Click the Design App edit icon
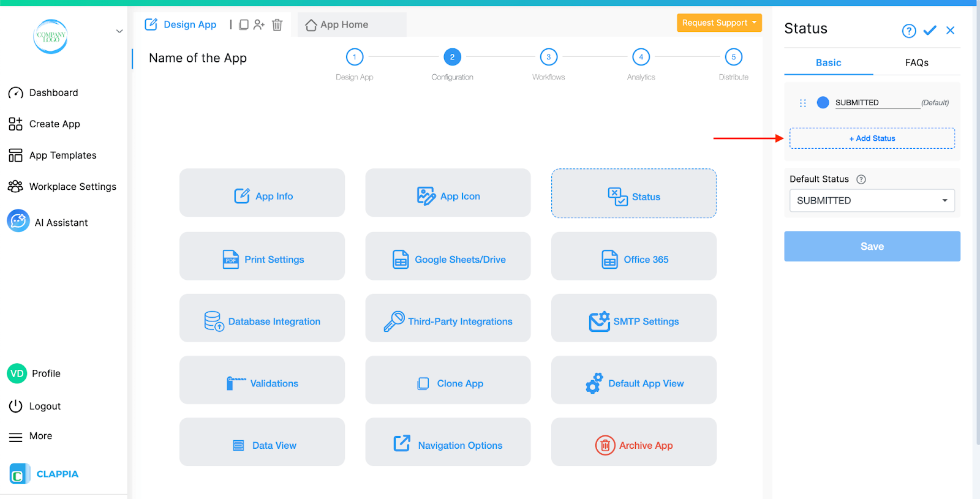The width and height of the screenshot is (980, 499). [x=151, y=24]
